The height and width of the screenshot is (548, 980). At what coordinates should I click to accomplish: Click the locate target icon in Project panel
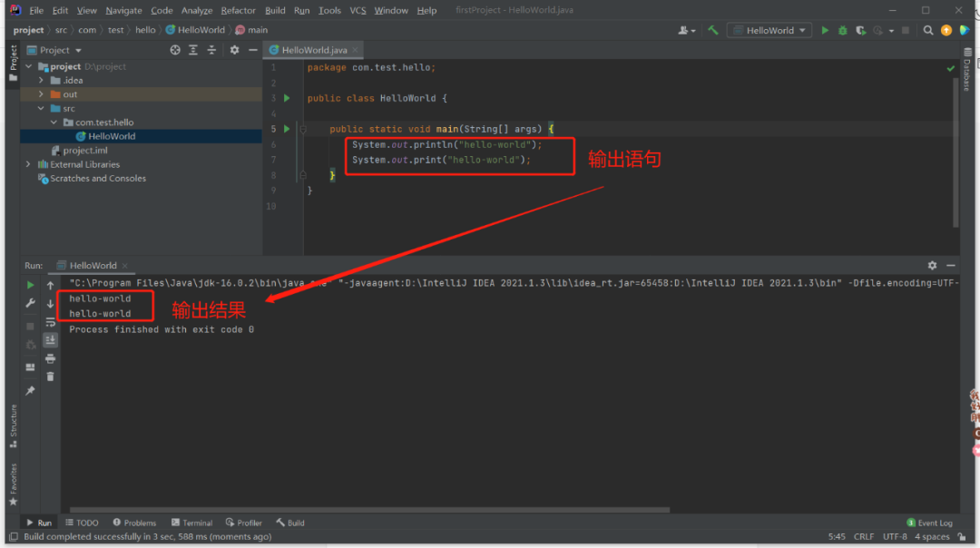[175, 50]
